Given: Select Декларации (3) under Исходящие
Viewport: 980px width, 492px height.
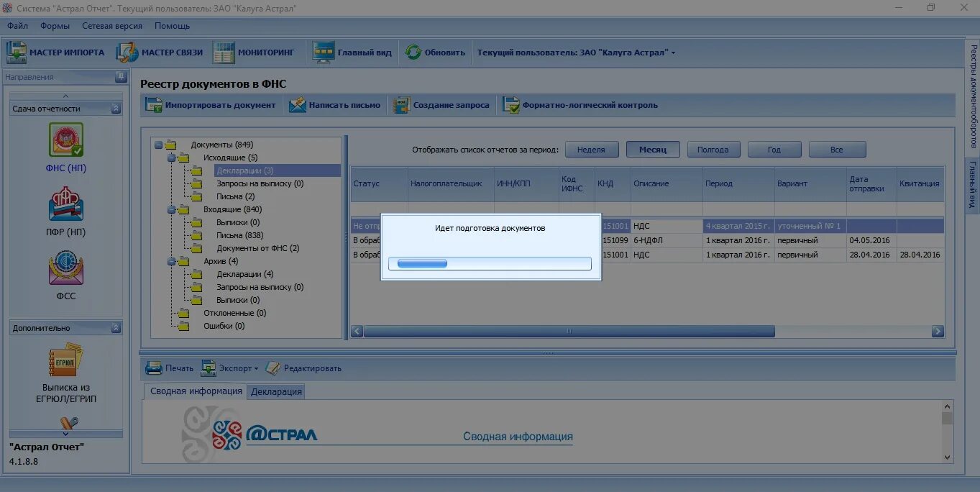Looking at the screenshot, I should [245, 170].
